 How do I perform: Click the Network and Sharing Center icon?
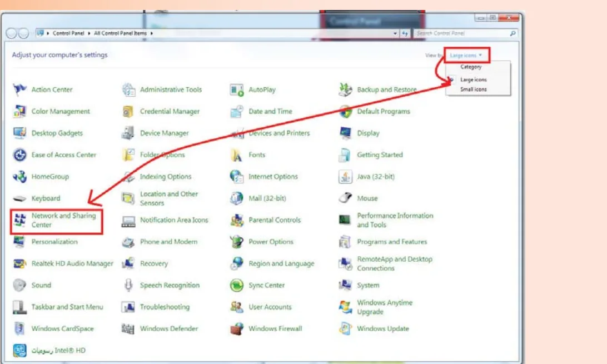click(19, 220)
